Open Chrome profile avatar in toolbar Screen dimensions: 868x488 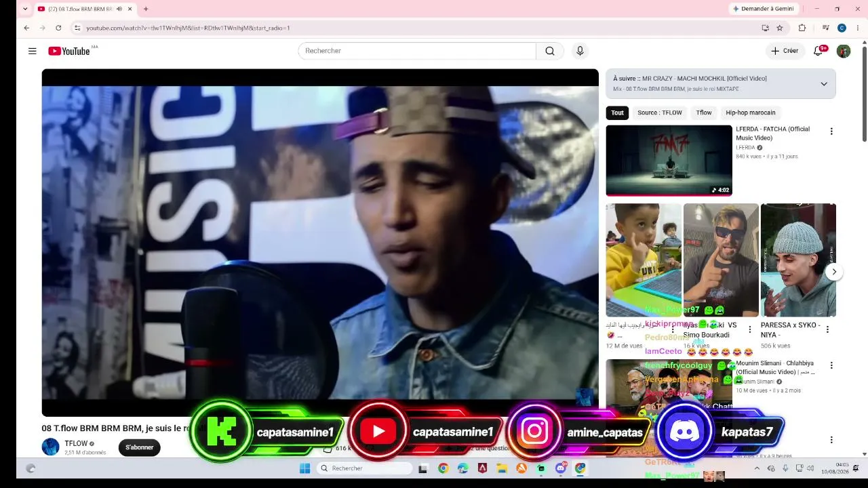coord(842,28)
